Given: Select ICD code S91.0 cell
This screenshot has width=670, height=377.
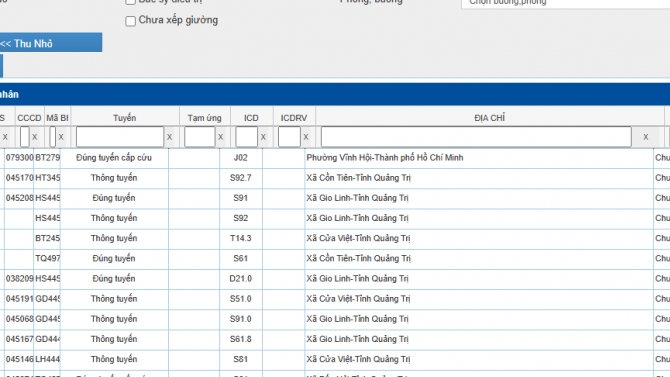Looking at the screenshot, I should [241, 318].
